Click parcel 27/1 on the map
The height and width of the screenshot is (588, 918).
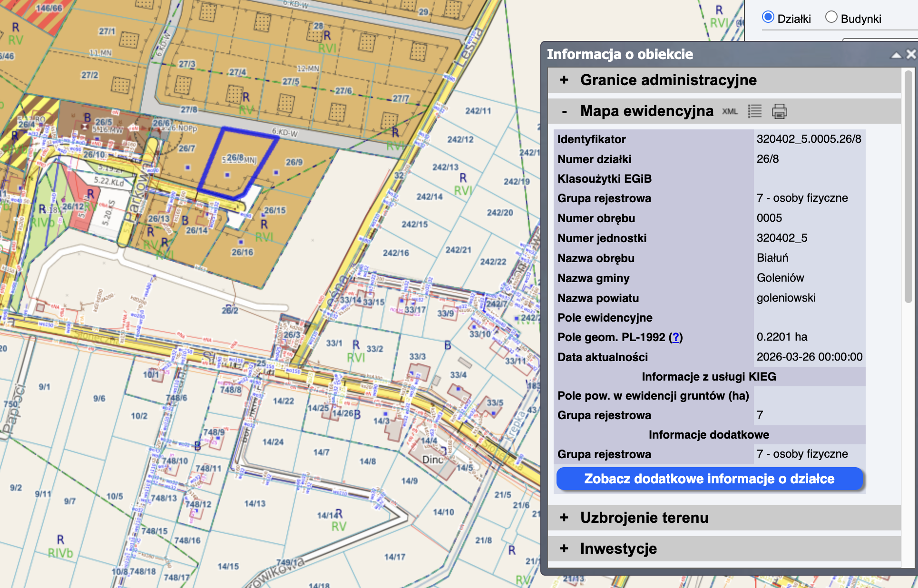[107, 31]
